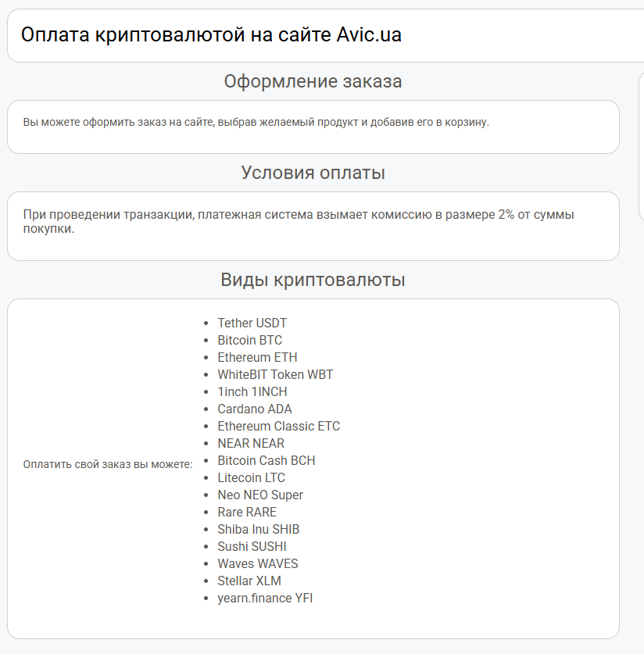Click the 'Оплатить свой заказ вы можете:' label
Viewport: 644px width, 654px height.
(108, 464)
